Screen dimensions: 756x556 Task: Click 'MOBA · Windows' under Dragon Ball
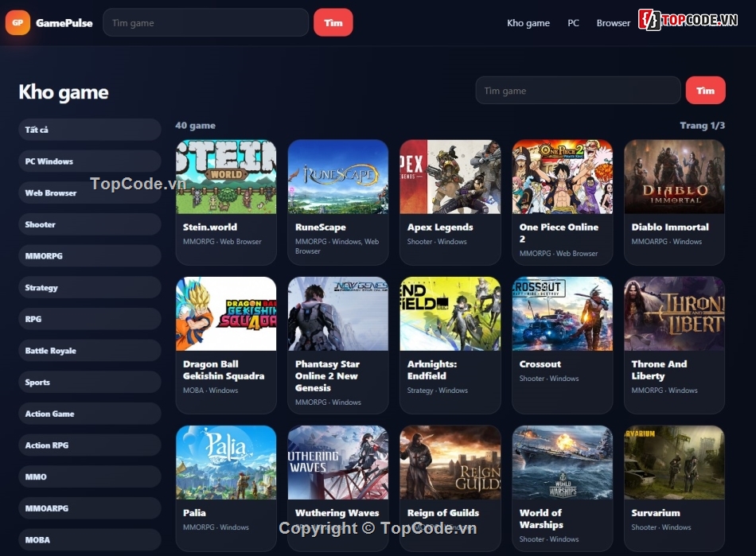coord(211,391)
